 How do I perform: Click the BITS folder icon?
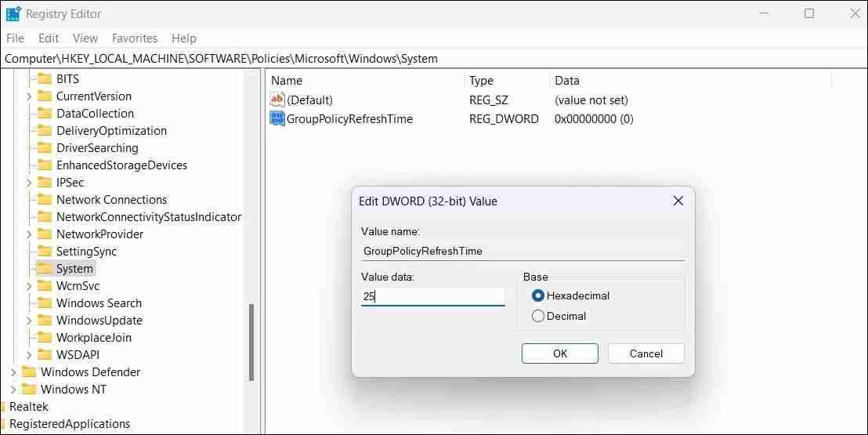[45, 78]
